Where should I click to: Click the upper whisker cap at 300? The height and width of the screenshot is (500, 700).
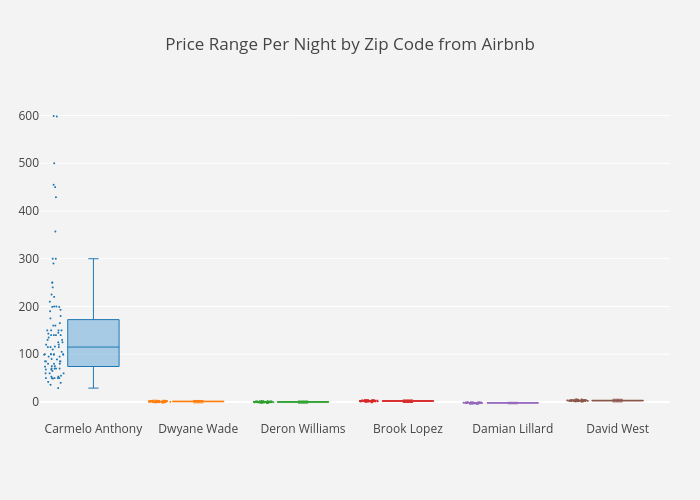click(x=93, y=259)
